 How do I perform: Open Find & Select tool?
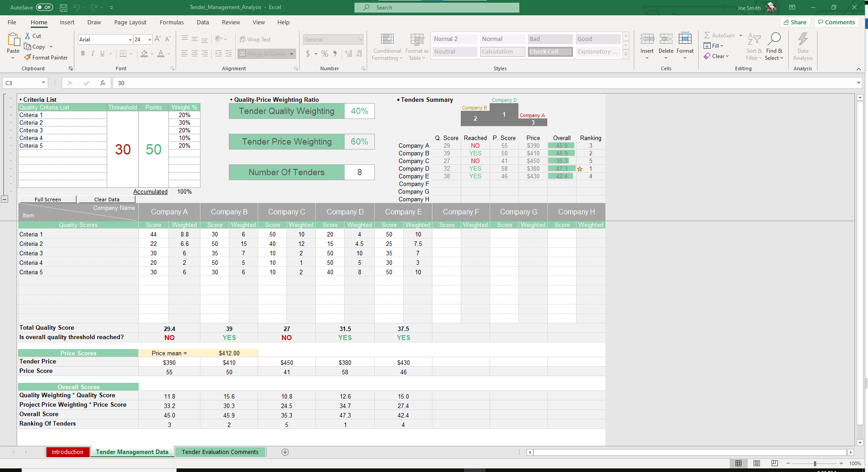pyautogui.click(x=774, y=46)
